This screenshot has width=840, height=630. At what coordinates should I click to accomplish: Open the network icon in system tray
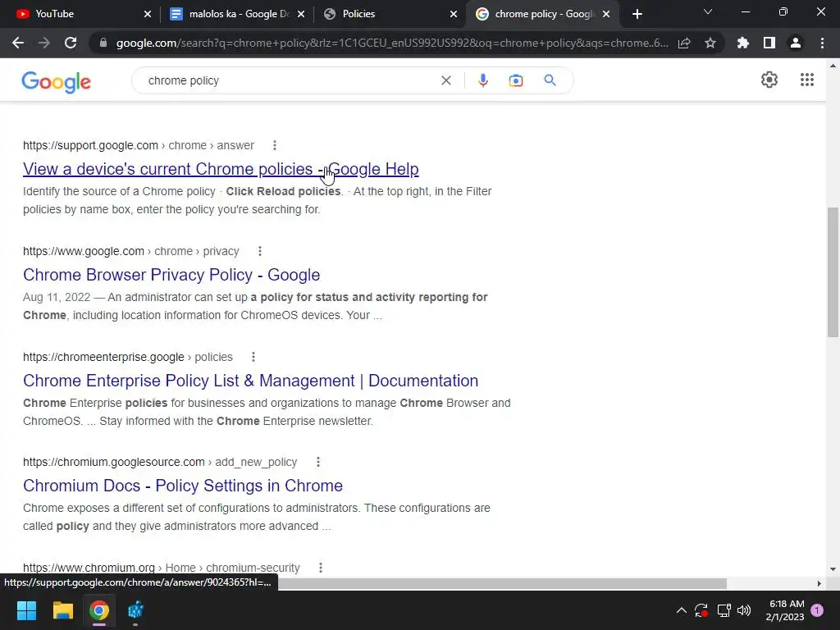724,610
